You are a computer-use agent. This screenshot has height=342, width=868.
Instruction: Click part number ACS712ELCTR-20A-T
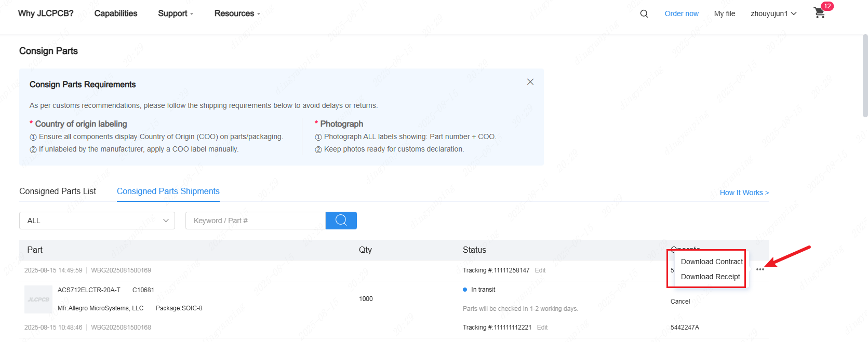pyautogui.click(x=89, y=290)
